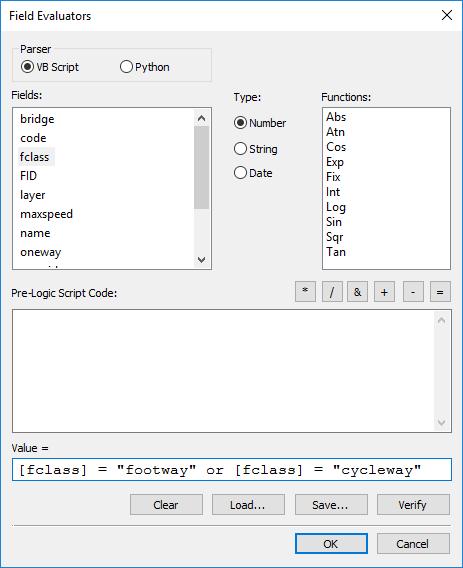The height and width of the screenshot is (568, 463).
Task: Click inside Pre-Logic Script Code box
Action: click(224, 371)
